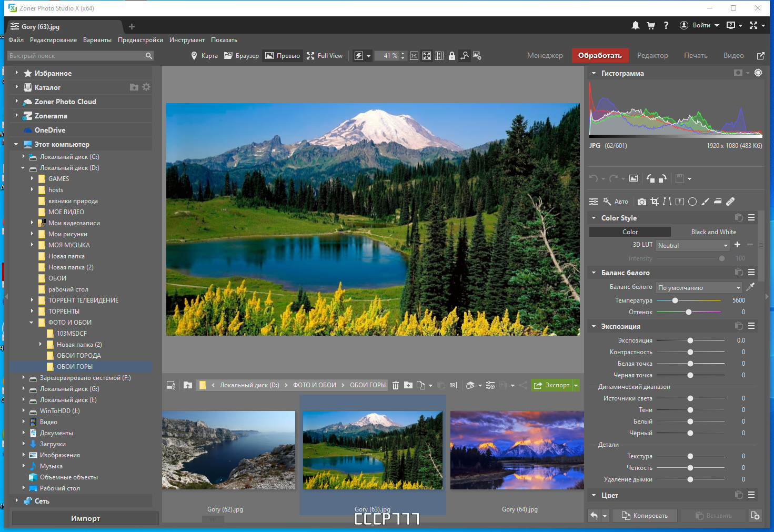Click the camera profile icon
774x532 pixels.
(x=642, y=202)
